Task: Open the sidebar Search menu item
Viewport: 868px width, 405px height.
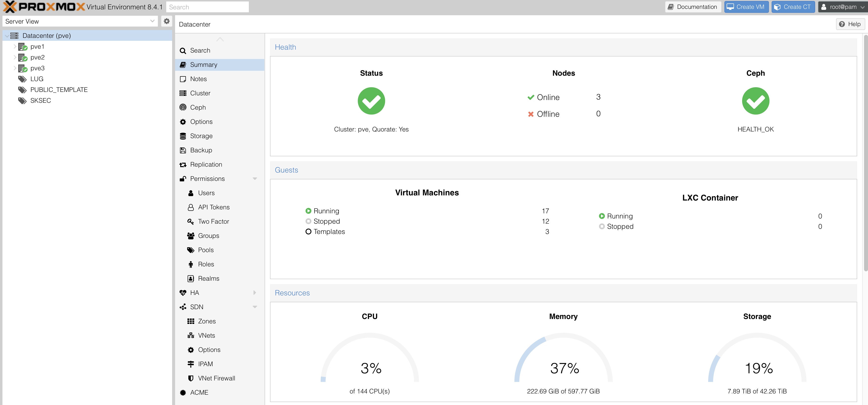Action: point(220,50)
